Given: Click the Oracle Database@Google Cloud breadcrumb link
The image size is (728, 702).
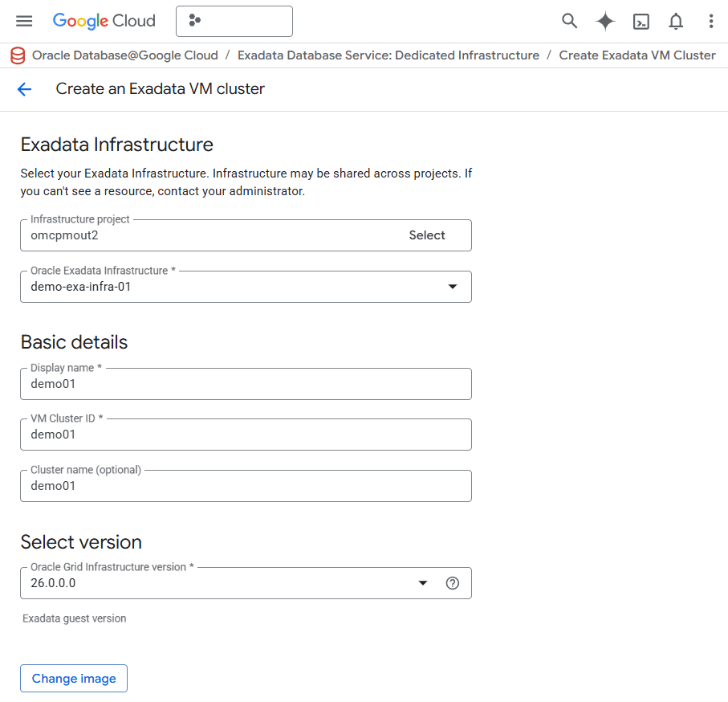Looking at the screenshot, I should [124, 55].
